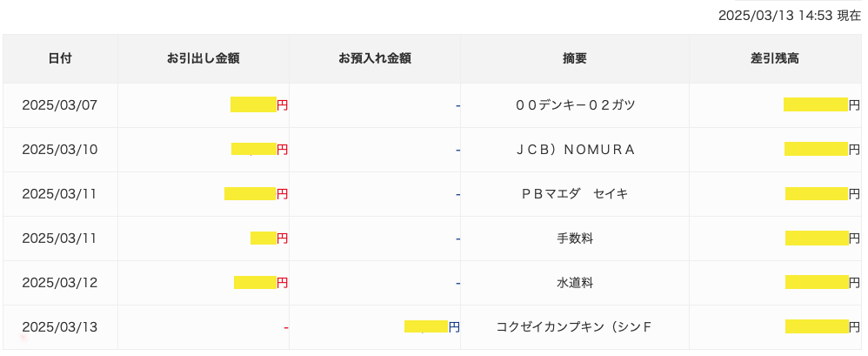Click the deposit amount in the コクゼイカンプキン row
Image resolution: width=868 pixels, height=356 pixels.
click(x=431, y=326)
